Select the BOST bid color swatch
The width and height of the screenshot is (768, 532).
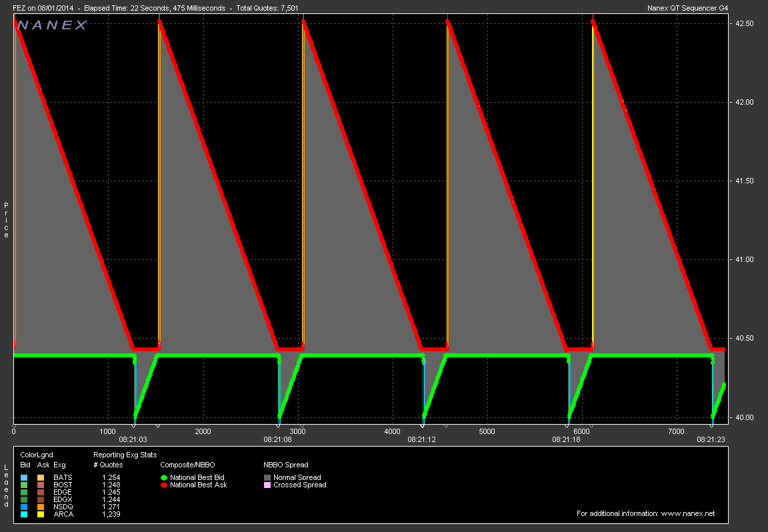[24, 485]
